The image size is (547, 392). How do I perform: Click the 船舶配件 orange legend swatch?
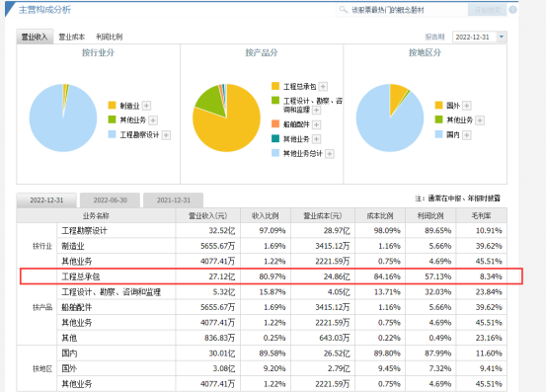(275, 123)
